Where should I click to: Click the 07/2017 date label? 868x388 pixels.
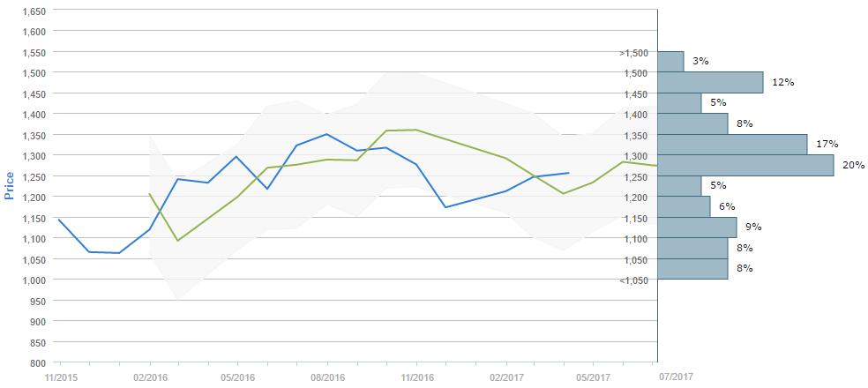[676, 377]
